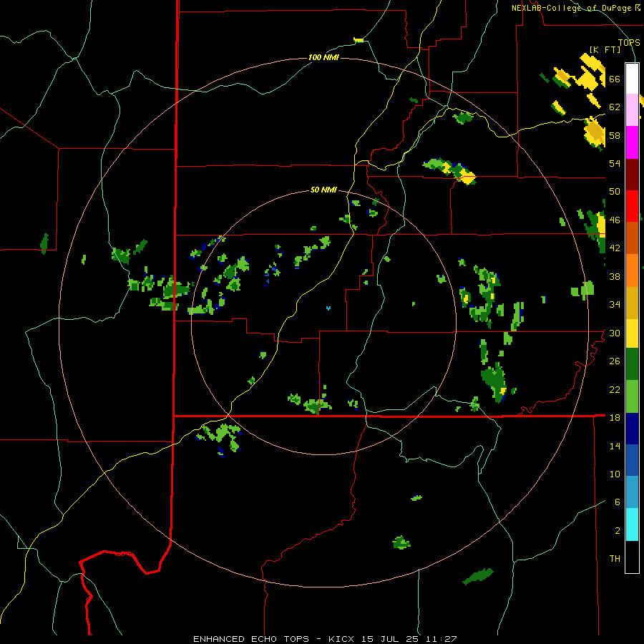
Task: Select the dark red (maroon) legend swatch
Action: coord(632,174)
